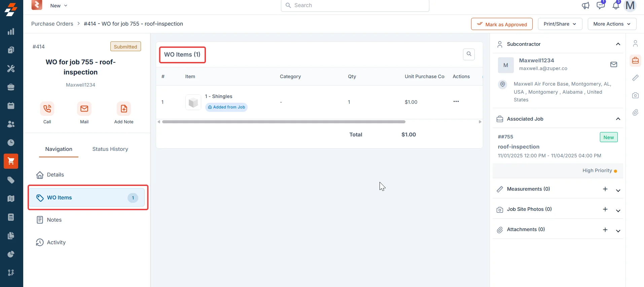
Task: Open the Print/Share dropdown
Action: pos(560,24)
